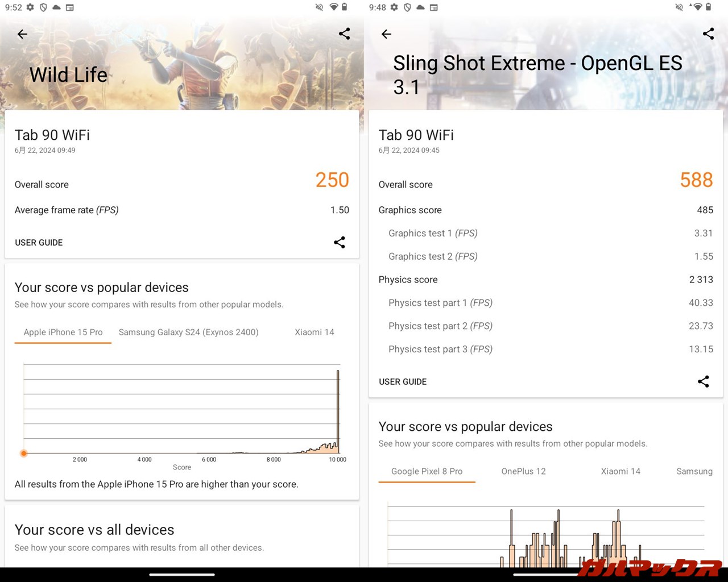
Task: Select the Apple iPhone 15 Pro tab
Action: (63, 332)
